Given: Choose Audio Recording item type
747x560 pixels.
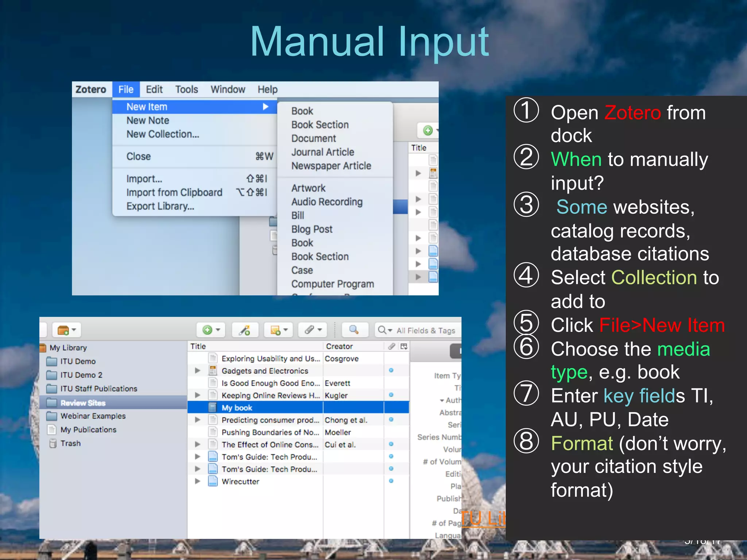Looking at the screenshot, I should click(327, 202).
